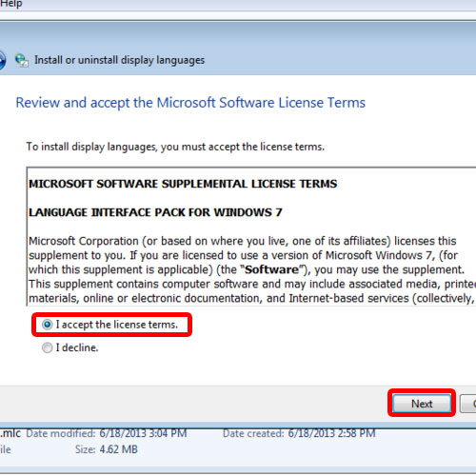Click the 'MICROSOFT SOFTWARE SUPPLEMENTAL LICENSE TERMS' heading
Screen dimensions: 476x476
[183, 184]
